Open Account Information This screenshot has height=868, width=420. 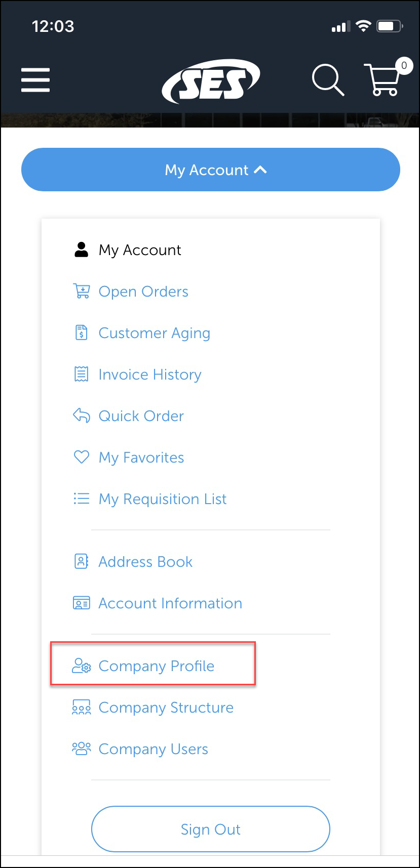click(170, 603)
